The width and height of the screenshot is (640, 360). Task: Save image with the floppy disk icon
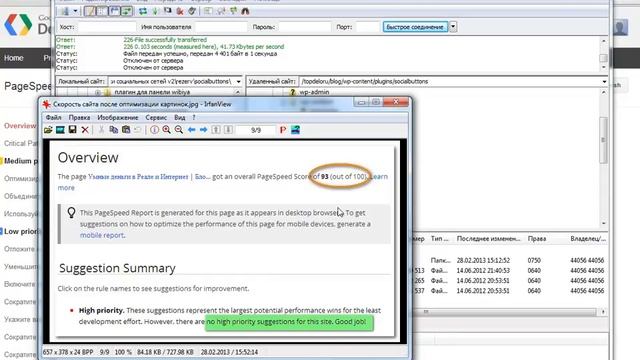click(73, 130)
